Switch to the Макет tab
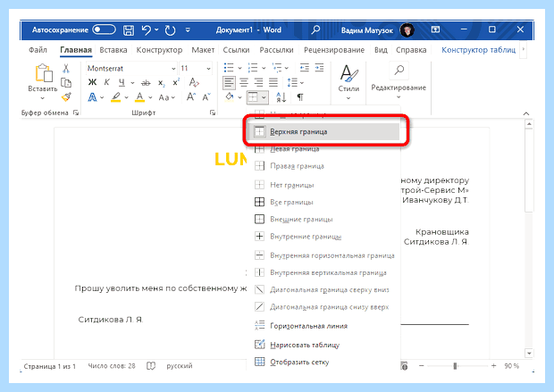Screen dimensions: 554x392 click(203, 50)
